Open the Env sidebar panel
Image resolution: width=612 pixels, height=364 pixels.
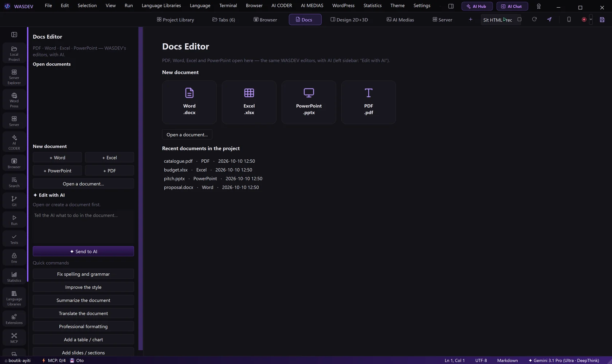(14, 258)
